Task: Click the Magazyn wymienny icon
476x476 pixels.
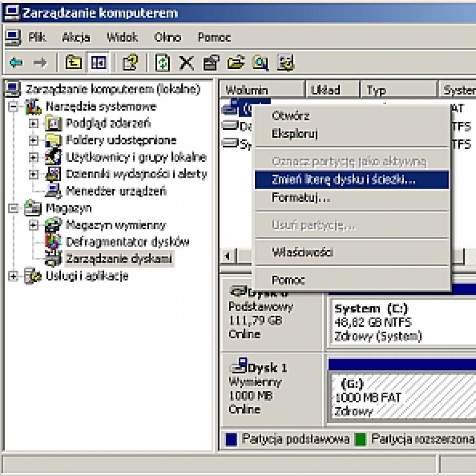Action: coord(53,225)
